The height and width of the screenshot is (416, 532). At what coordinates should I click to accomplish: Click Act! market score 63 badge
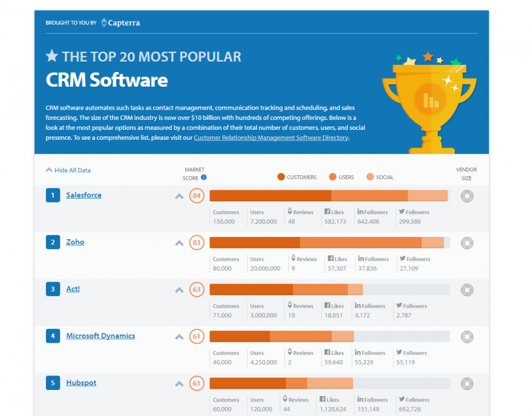pos(197,290)
